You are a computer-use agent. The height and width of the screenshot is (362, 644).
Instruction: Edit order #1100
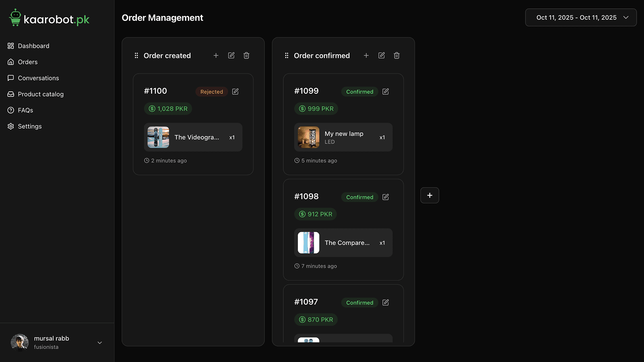[x=235, y=92]
